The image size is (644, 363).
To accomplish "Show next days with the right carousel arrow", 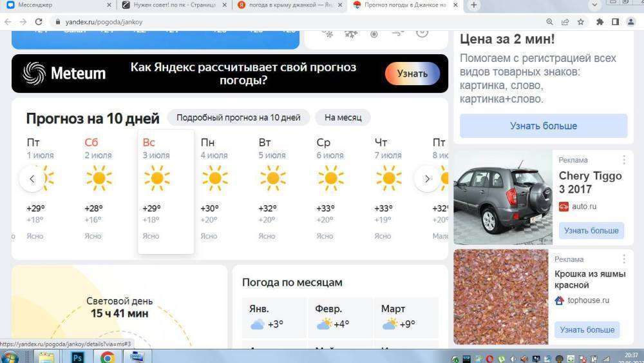I will coord(427,179).
